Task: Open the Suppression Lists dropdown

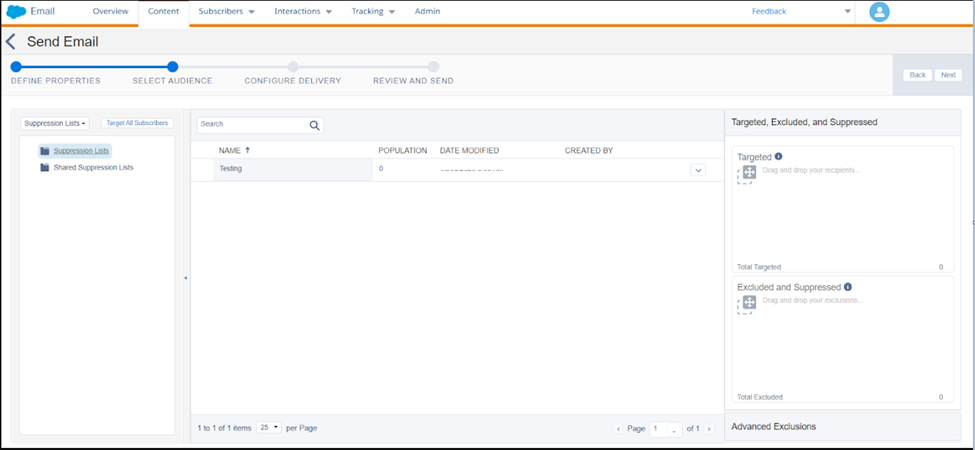Action: (x=55, y=123)
